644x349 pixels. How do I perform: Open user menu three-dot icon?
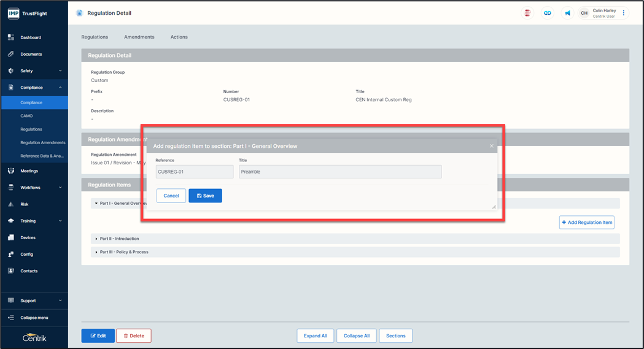coord(624,13)
